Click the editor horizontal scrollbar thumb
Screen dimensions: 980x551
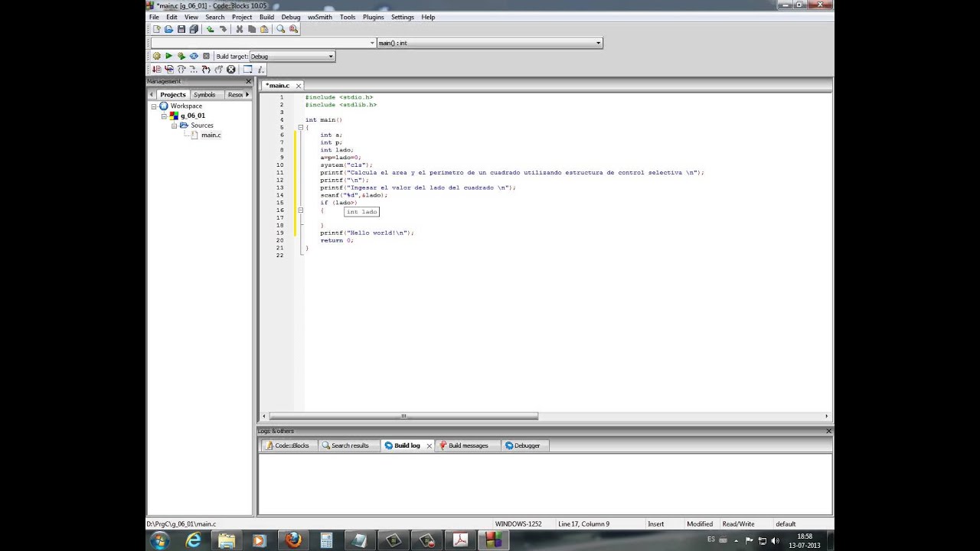coord(403,416)
